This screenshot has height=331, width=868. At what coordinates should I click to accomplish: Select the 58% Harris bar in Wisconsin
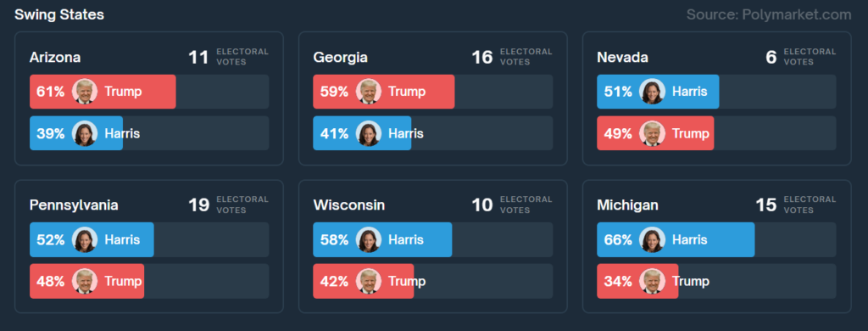tap(382, 239)
